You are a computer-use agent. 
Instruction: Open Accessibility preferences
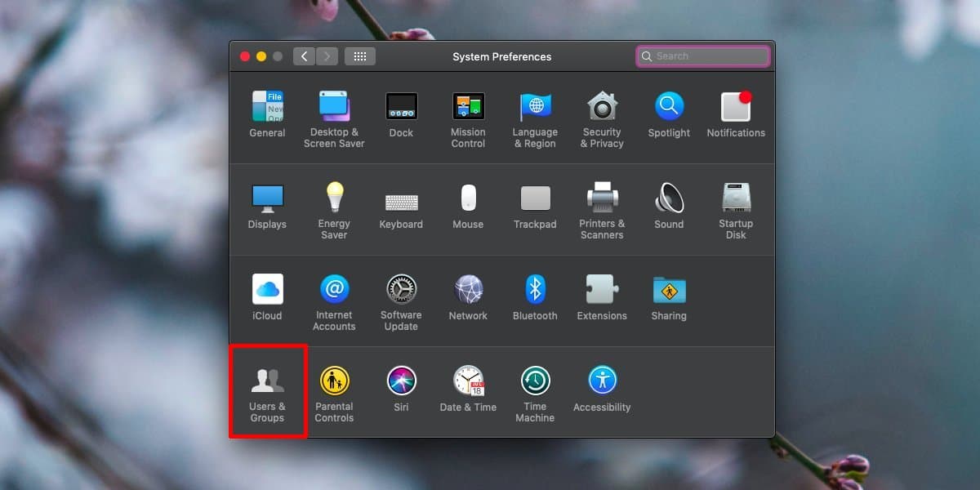(602, 389)
